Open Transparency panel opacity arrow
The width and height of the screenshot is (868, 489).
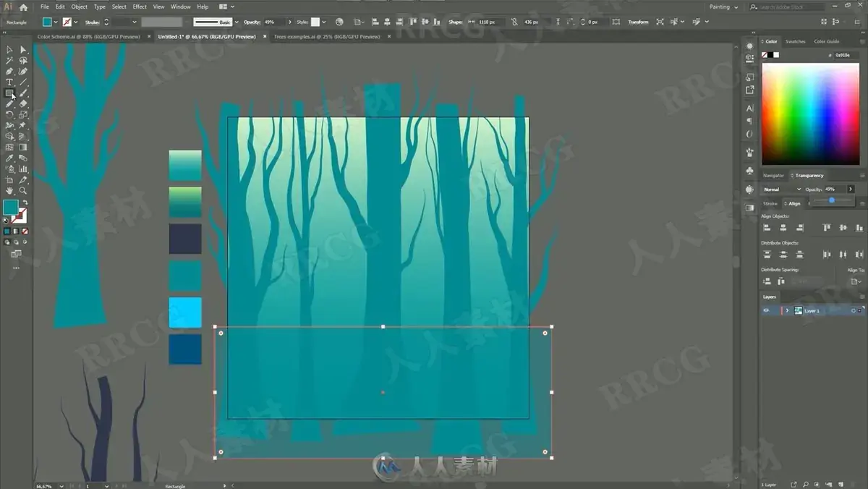click(851, 189)
